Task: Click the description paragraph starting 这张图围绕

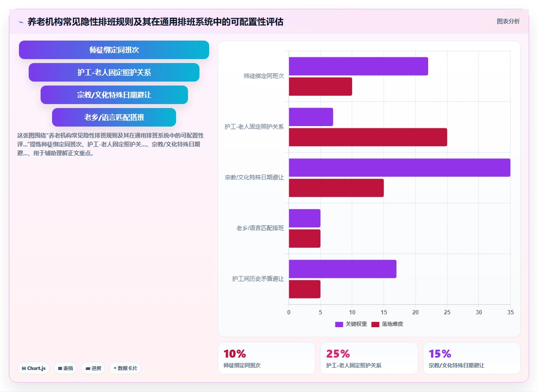Action: (x=110, y=144)
